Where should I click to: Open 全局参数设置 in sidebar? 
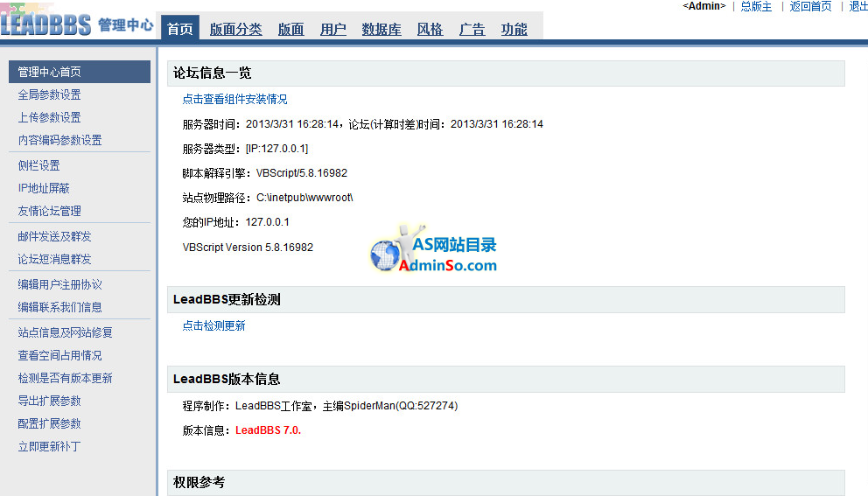[x=49, y=94]
